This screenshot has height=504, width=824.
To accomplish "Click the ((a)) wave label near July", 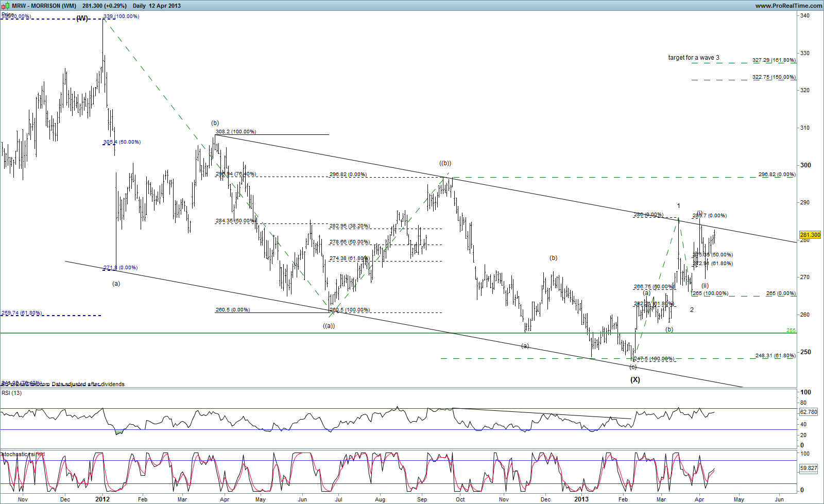I will pyautogui.click(x=329, y=325).
